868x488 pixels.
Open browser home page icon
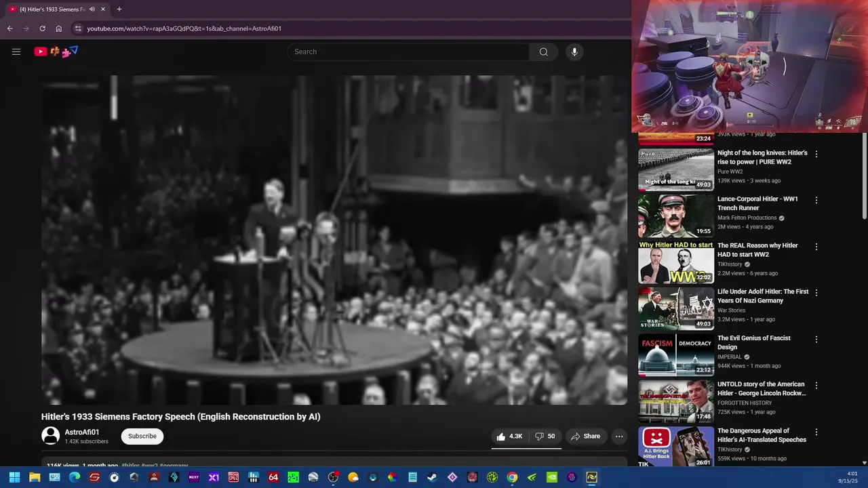(58, 28)
